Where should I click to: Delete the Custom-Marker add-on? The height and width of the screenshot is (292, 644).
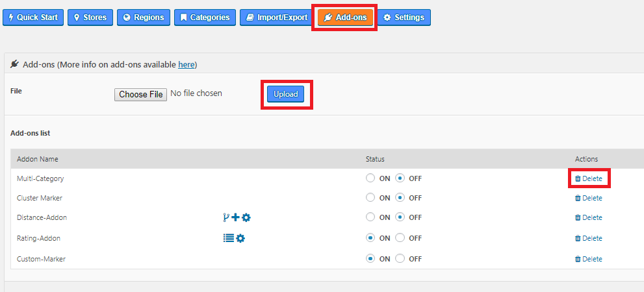[589, 259]
